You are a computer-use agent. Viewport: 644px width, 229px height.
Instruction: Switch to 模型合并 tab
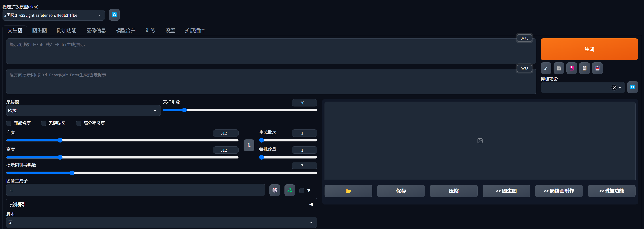coord(125,30)
